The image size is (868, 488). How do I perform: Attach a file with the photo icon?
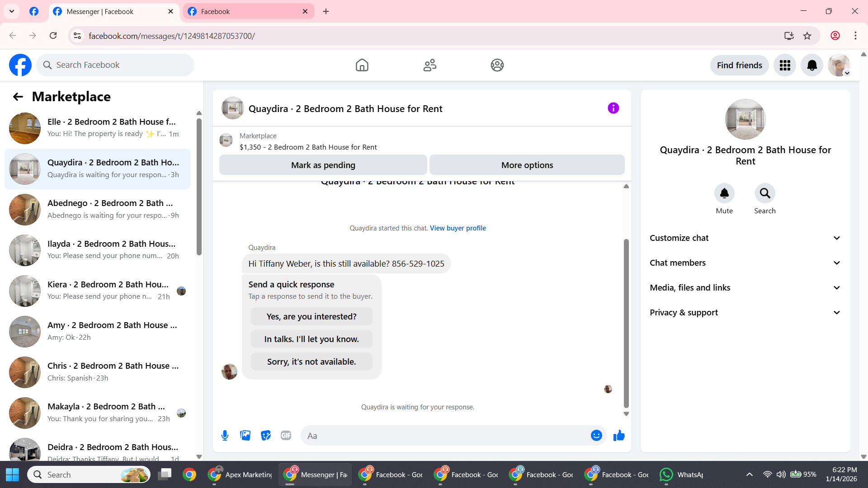click(245, 436)
